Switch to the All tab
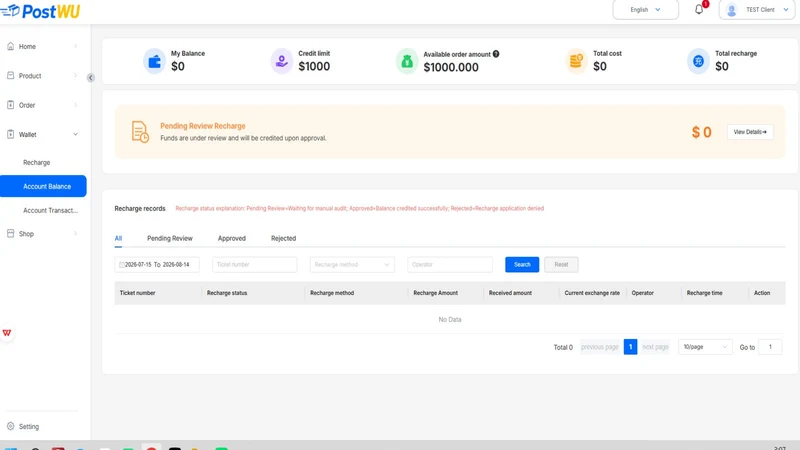Viewport: 800px width, 450px height. (118, 238)
